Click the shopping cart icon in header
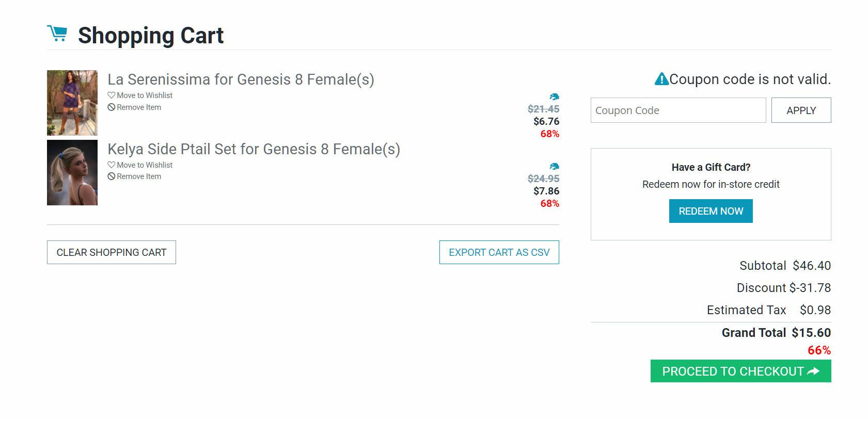Image resolution: width=868 pixels, height=421 pixels. [57, 34]
